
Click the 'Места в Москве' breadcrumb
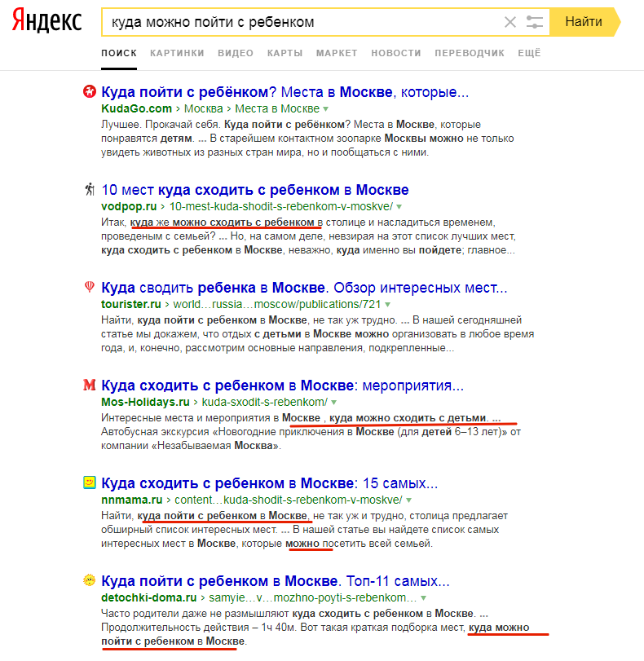277,108
